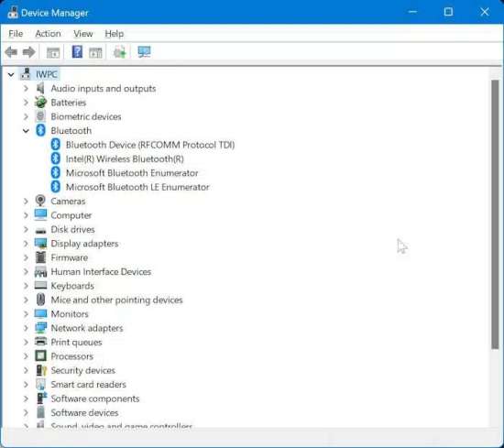Expand the Batteries node chevron
Viewport: 504px width, 448px height.
tap(26, 103)
